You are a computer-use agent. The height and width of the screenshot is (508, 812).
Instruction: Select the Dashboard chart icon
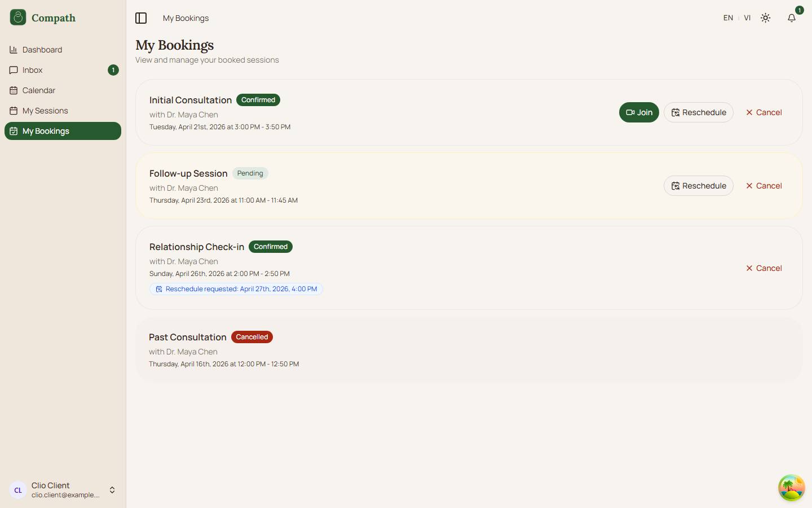pyautogui.click(x=14, y=50)
